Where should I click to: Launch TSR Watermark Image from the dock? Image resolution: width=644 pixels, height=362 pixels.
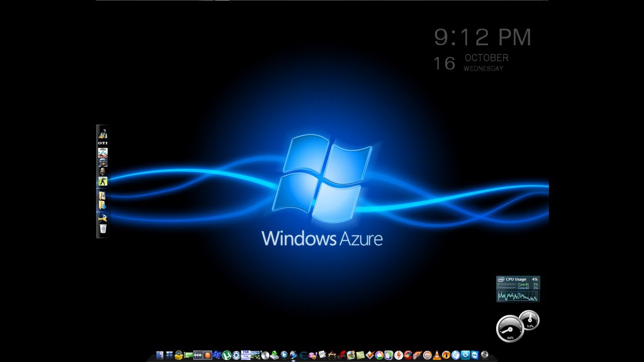point(246,355)
